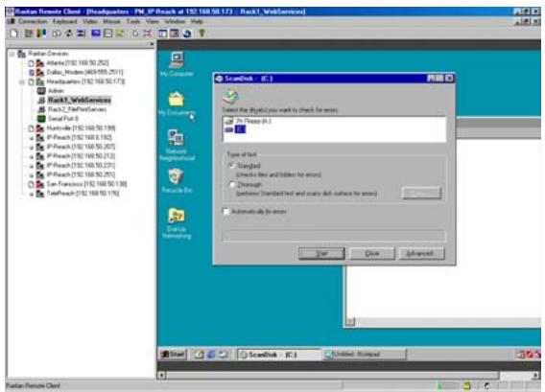The width and height of the screenshot is (545, 392).
Task: Select the 3½ Floppy (A:) drive
Action: pyautogui.click(x=249, y=121)
